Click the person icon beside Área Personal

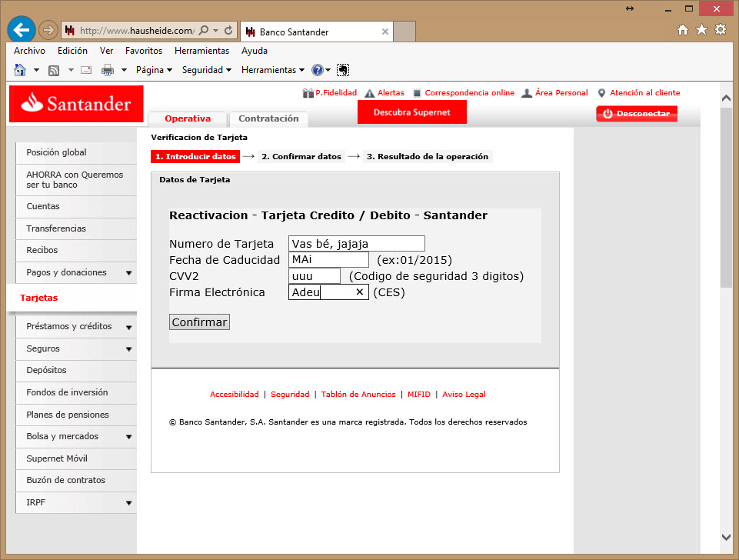[x=527, y=93]
